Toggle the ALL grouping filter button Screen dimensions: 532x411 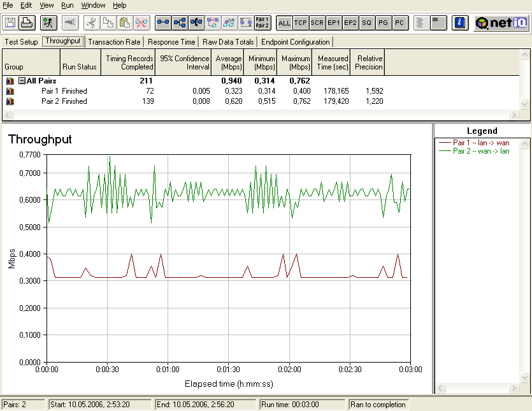click(284, 22)
